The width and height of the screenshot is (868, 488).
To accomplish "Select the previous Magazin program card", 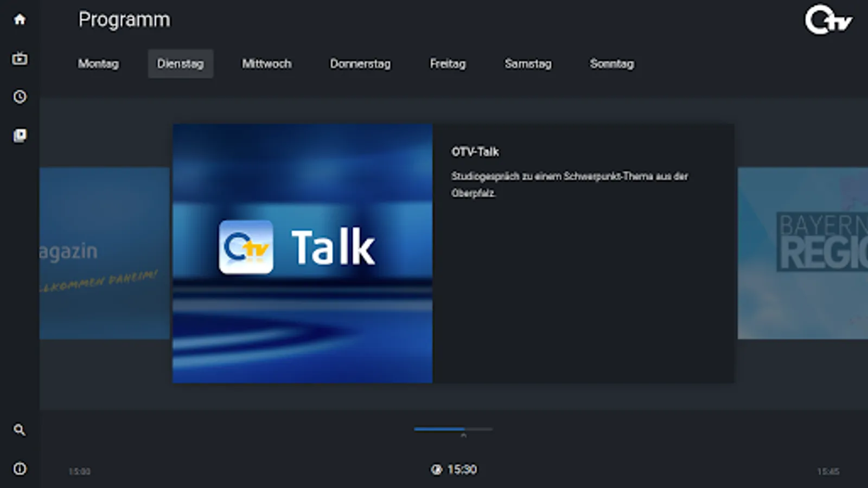I will [x=105, y=254].
